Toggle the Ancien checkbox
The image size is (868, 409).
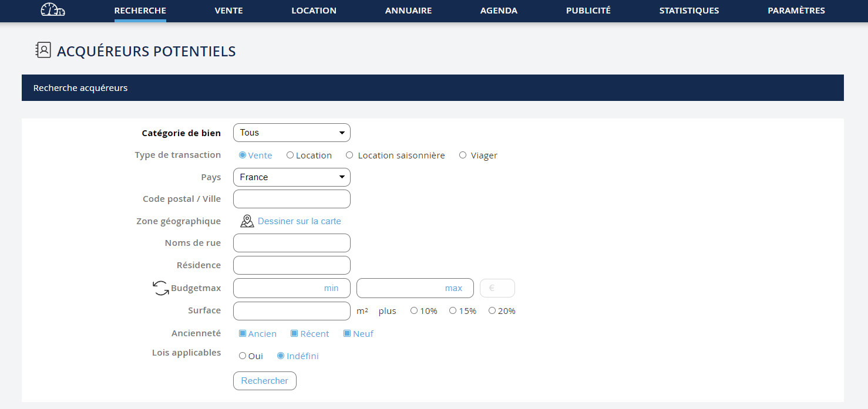(x=243, y=333)
